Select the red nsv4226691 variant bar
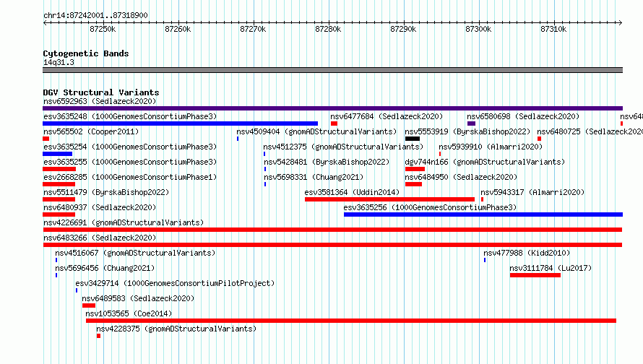This screenshot has width=643, height=364. [332, 230]
